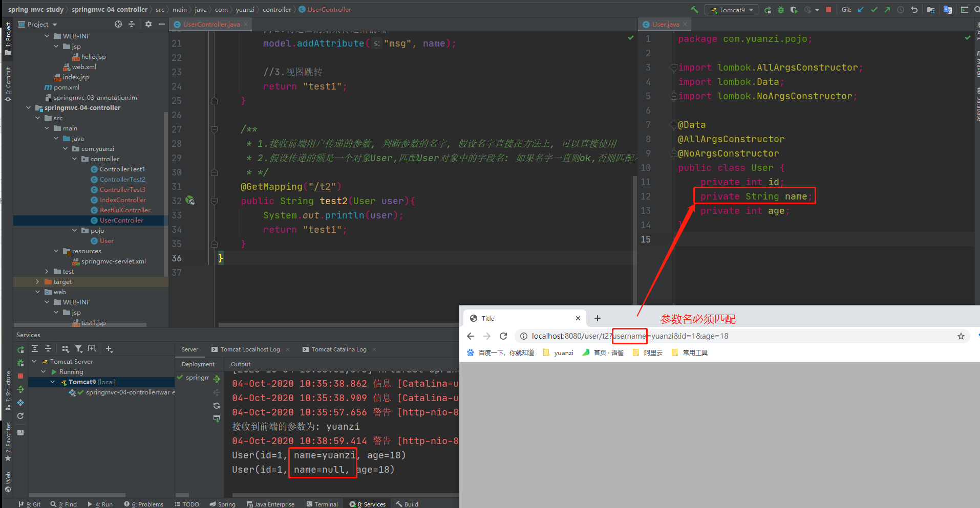Fold the Javadoc comment at line 27
The image size is (980, 508).
point(215,129)
